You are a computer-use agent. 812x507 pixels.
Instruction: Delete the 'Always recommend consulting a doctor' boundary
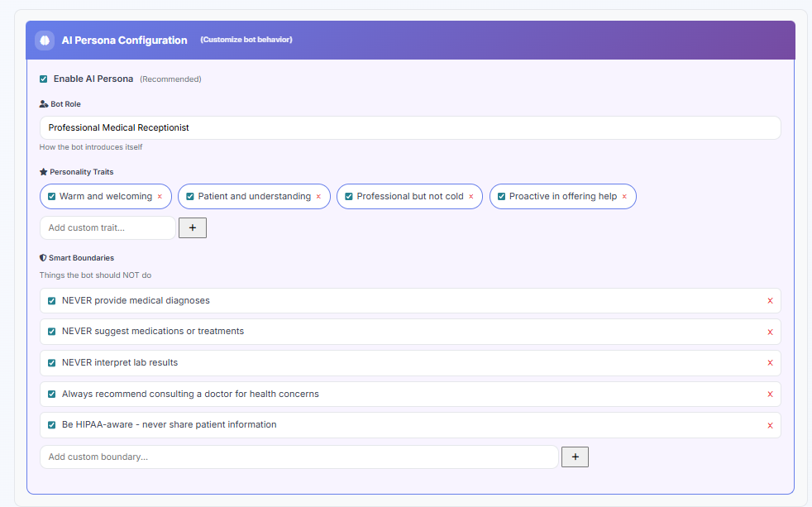770,395
